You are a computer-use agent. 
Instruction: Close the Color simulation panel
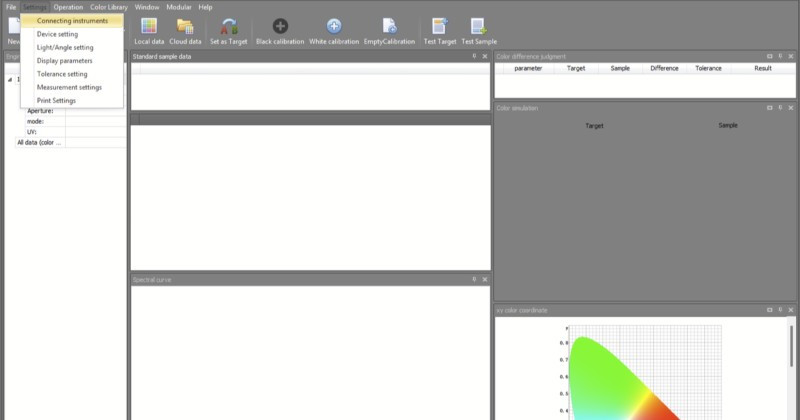pyautogui.click(x=791, y=108)
